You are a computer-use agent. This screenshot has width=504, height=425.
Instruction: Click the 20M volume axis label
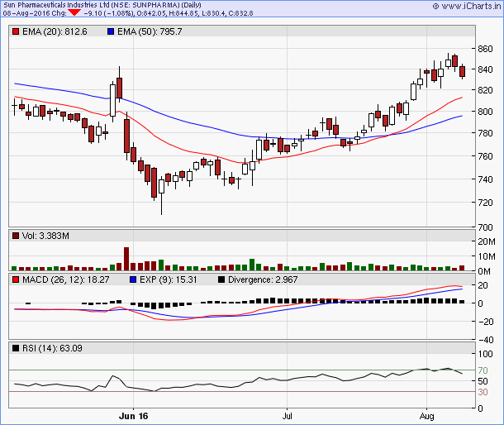(487, 241)
